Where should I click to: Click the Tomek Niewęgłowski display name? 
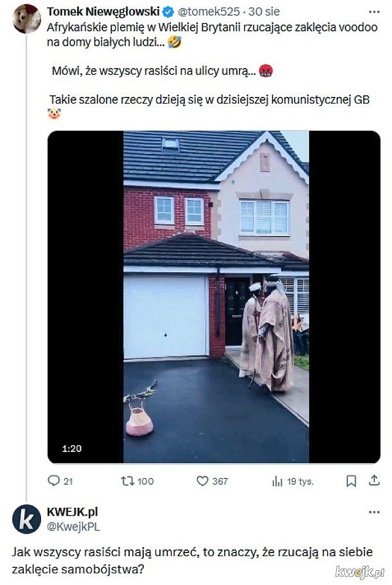104,12
